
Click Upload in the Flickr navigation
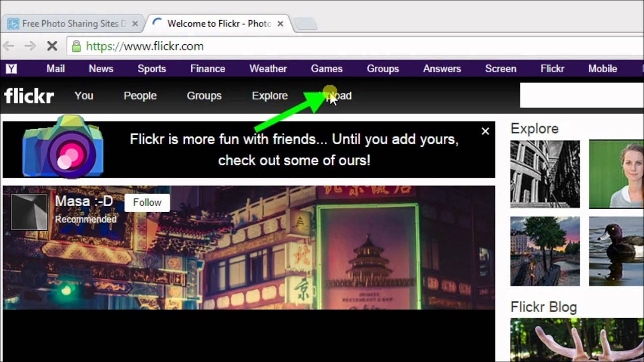click(x=335, y=96)
